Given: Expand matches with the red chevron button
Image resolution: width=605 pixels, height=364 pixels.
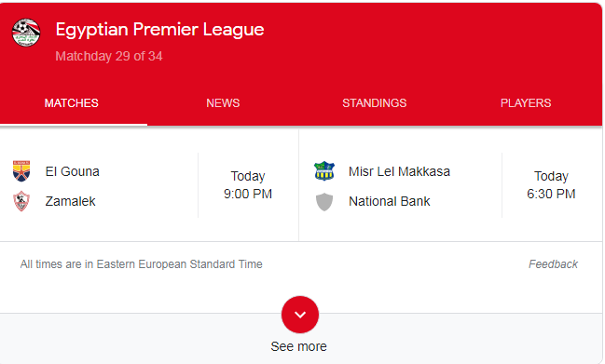Looking at the screenshot, I should 300,315.
